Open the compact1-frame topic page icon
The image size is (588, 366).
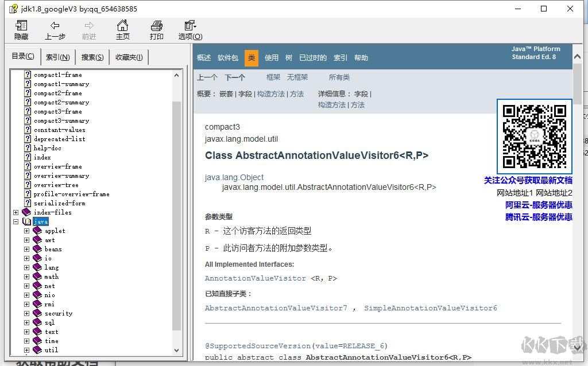tap(28, 75)
